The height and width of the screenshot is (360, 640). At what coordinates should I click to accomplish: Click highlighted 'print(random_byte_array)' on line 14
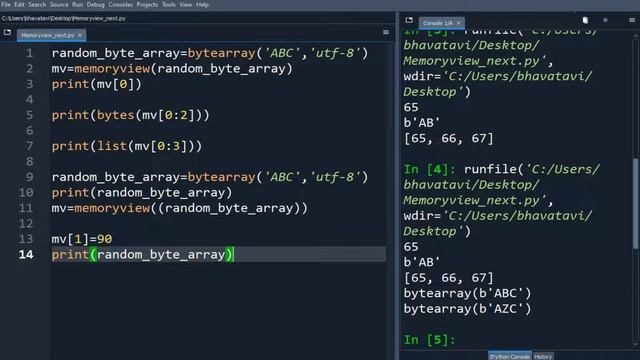[x=142, y=255]
